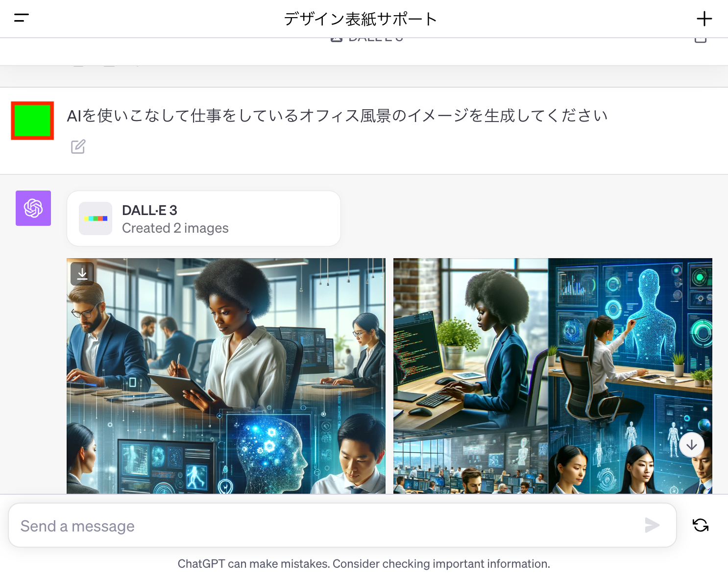Expand the DALL·E 3 title in card
The image size is (728, 579).
[x=149, y=210]
